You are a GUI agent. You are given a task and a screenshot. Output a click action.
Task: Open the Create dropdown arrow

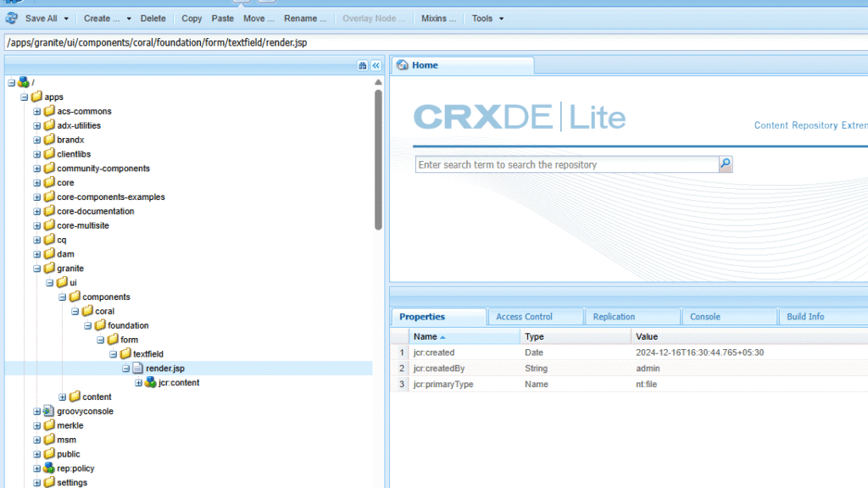(x=129, y=19)
